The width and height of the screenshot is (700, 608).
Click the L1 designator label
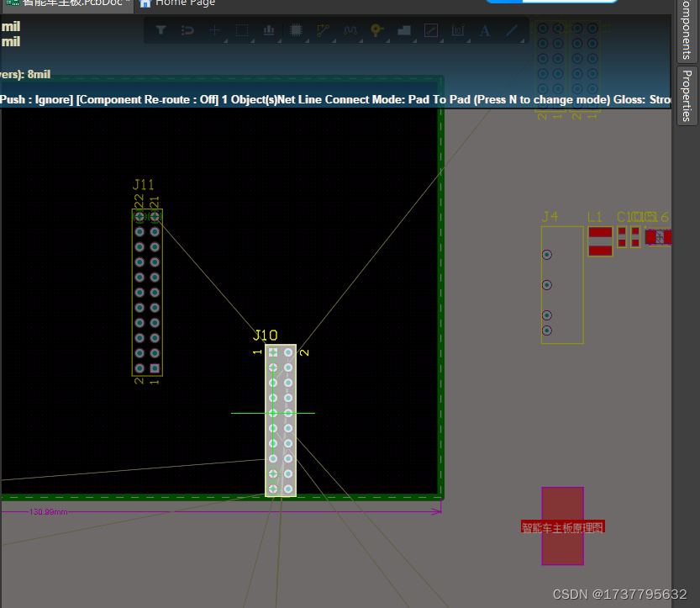point(595,217)
